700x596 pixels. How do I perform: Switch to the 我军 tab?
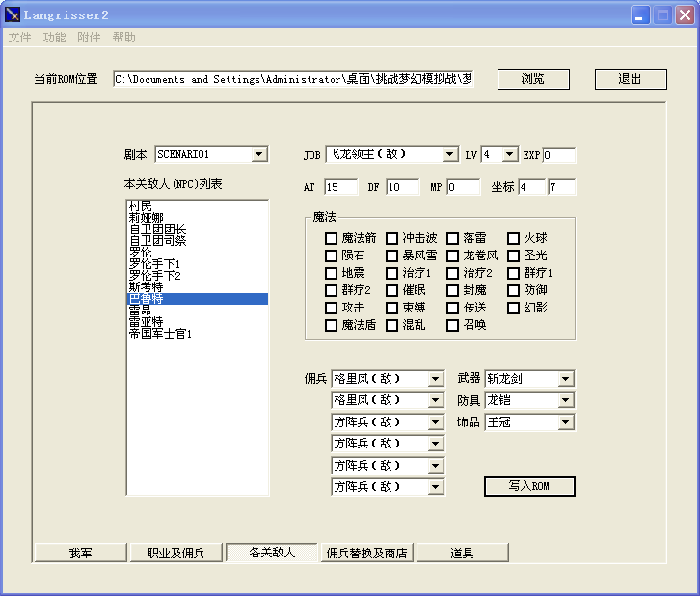(x=81, y=553)
